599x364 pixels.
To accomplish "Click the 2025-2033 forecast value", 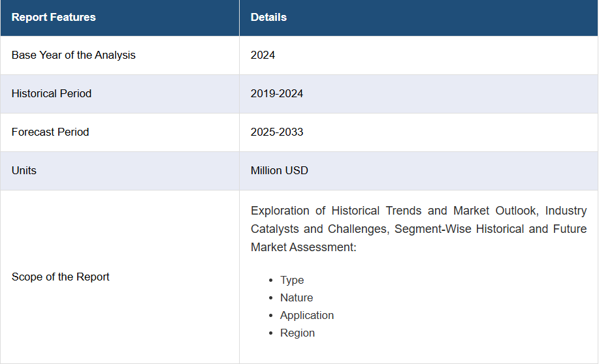I will click(276, 132).
